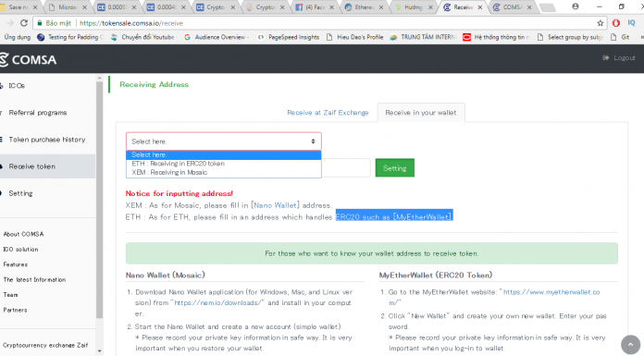644x356 pixels.
Task: Open the TRUNG TÂM INTERN bookmark
Action: pos(423,37)
